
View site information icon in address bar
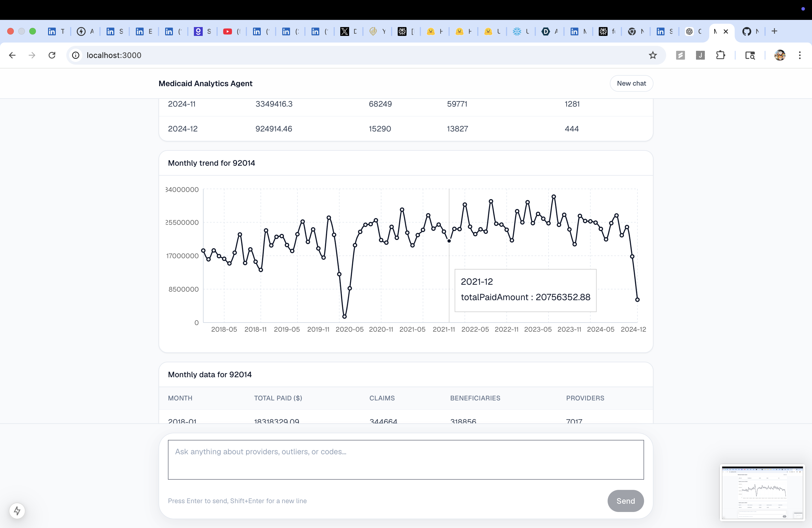click(76, 55)
